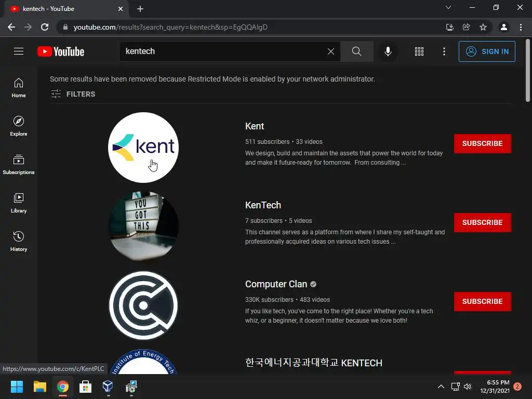The height and width of the screenshot is (399, 532).
Task: Open the Computer Clan channel title
Action: point(276,284)
